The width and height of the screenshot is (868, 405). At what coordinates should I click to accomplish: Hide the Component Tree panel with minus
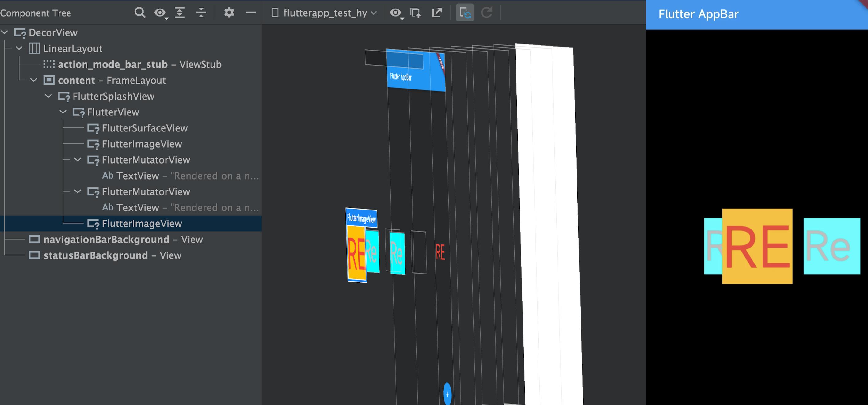251,13
